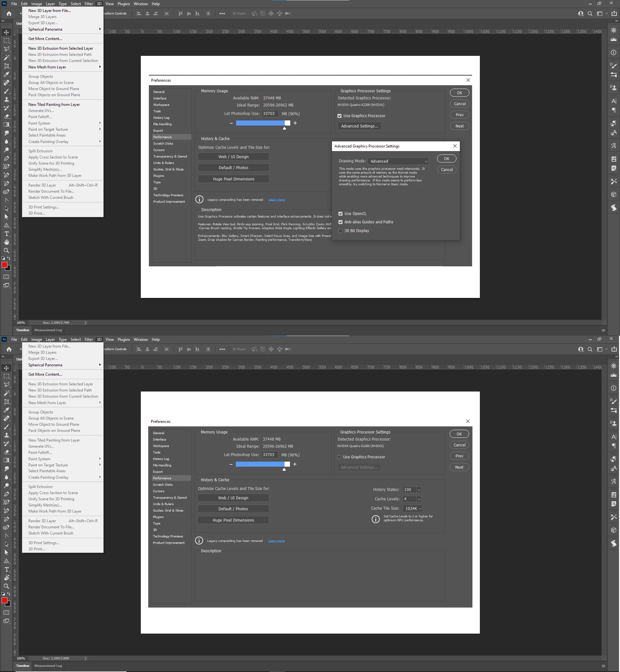The height and width of the screenshot is (672, 620).
Task: Click info icon beside Set Cache Levels note
Action: click(x=376, y=519)
